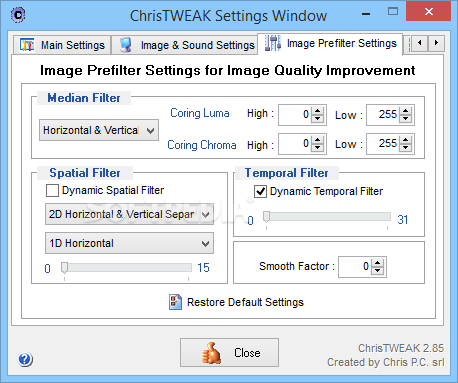The image size is (458, 383).
Task: Increase the Coring Luma High value
Action: pyautogui.click(x=318, y=111)
